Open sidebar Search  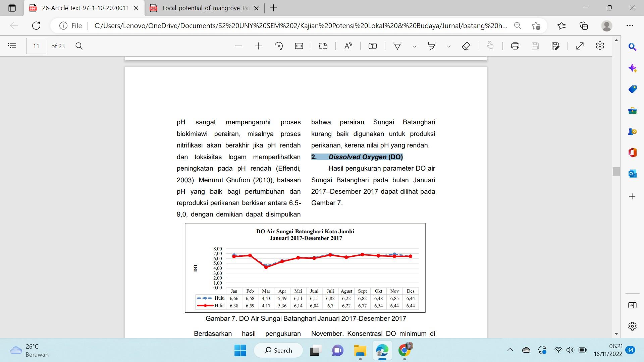pos(632,47)
